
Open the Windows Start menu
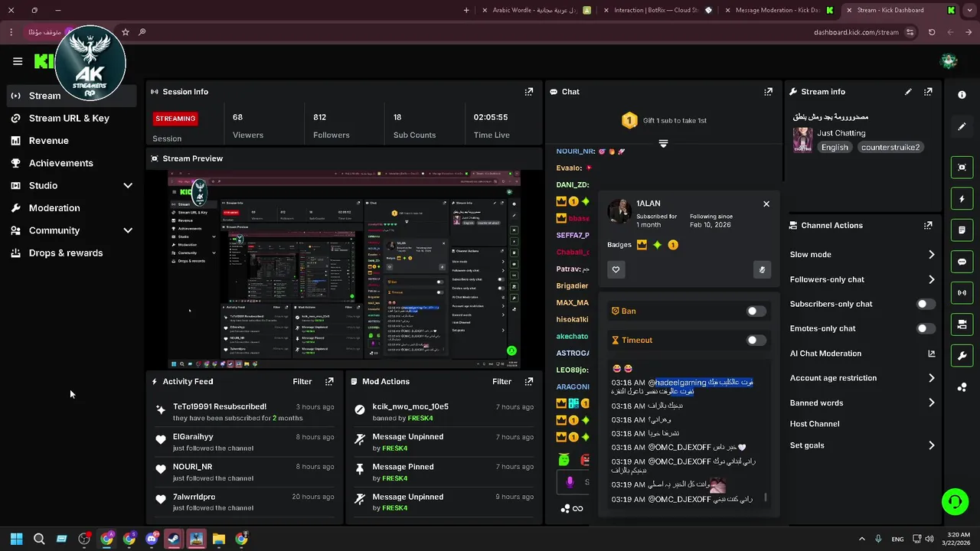[x=16, y=539]
